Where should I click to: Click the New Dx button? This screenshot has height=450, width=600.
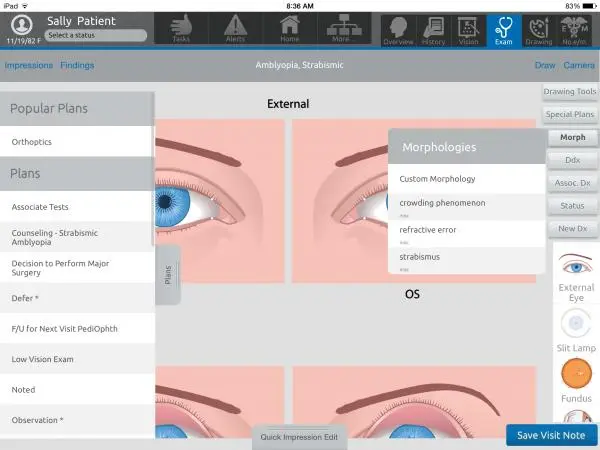pos(572,229)
